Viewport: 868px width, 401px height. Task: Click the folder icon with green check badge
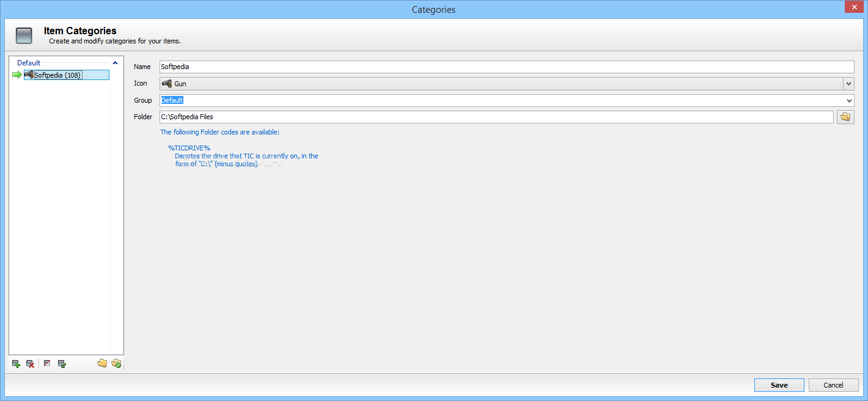click(x=116, y=364)
